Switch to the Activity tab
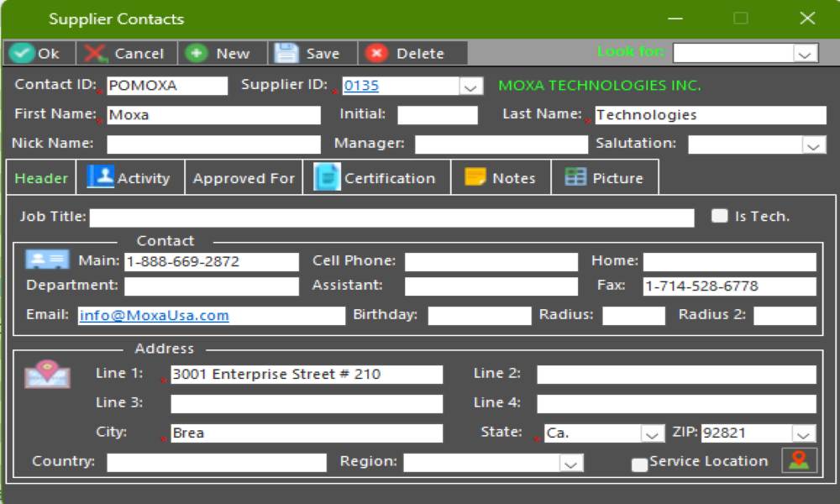840x504 pixels. pyautogui.click(x=129, y=178)
